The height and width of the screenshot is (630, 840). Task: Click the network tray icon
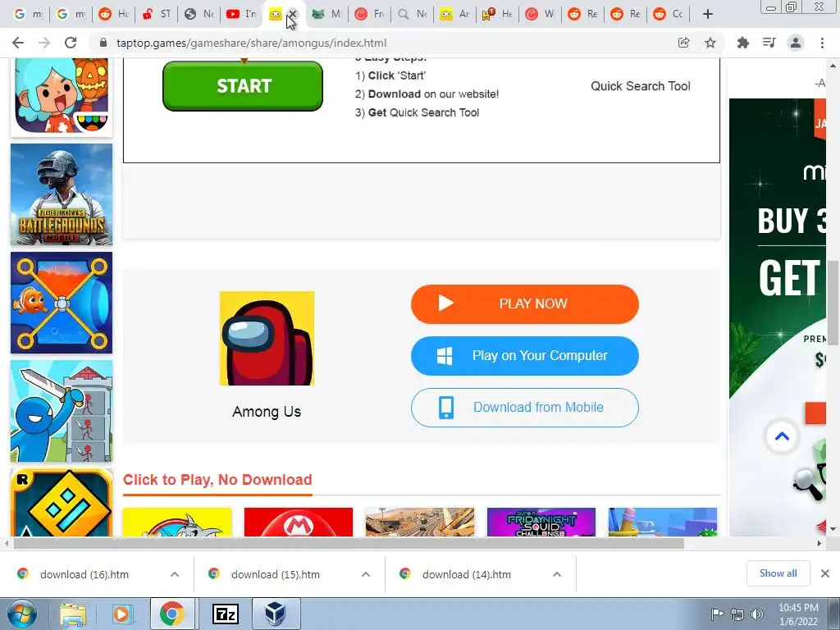point(737,614)
